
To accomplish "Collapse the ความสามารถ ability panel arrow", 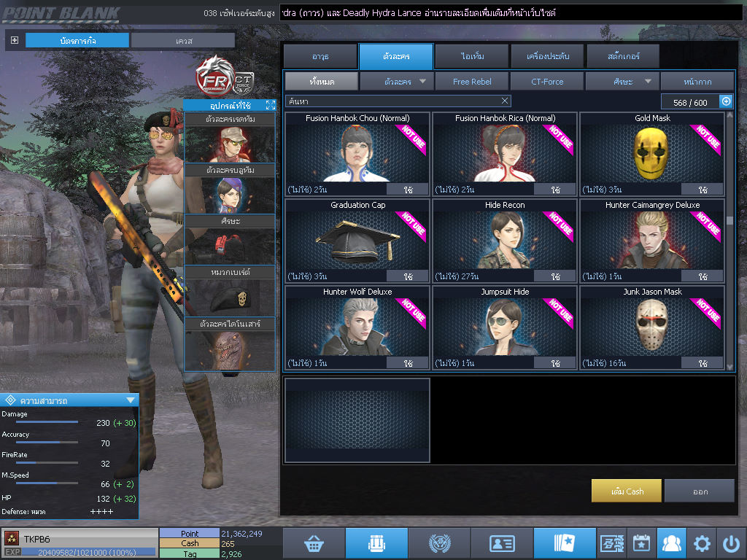I will pos(131,400).
